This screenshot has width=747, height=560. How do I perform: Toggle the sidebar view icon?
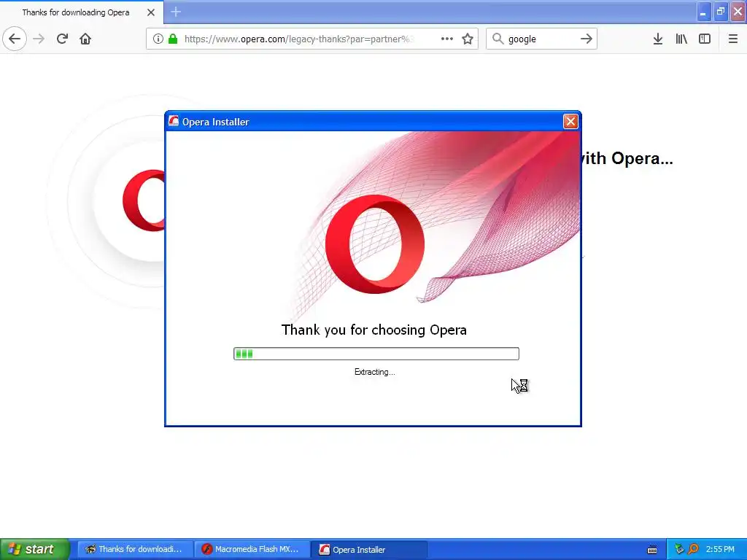(705, 39)
